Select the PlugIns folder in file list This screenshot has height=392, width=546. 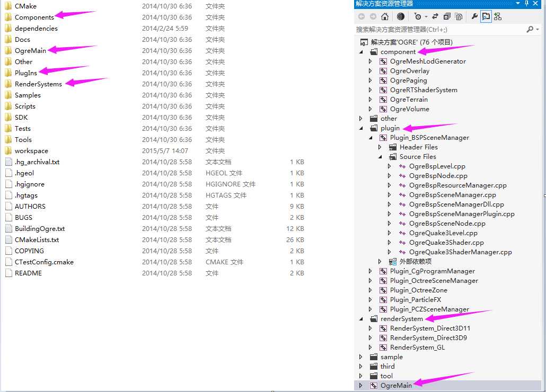(26, 73)
